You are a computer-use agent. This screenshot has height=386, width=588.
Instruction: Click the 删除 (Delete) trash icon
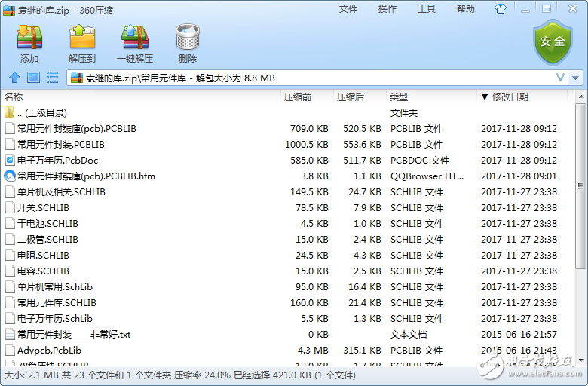tap(187, 44)
